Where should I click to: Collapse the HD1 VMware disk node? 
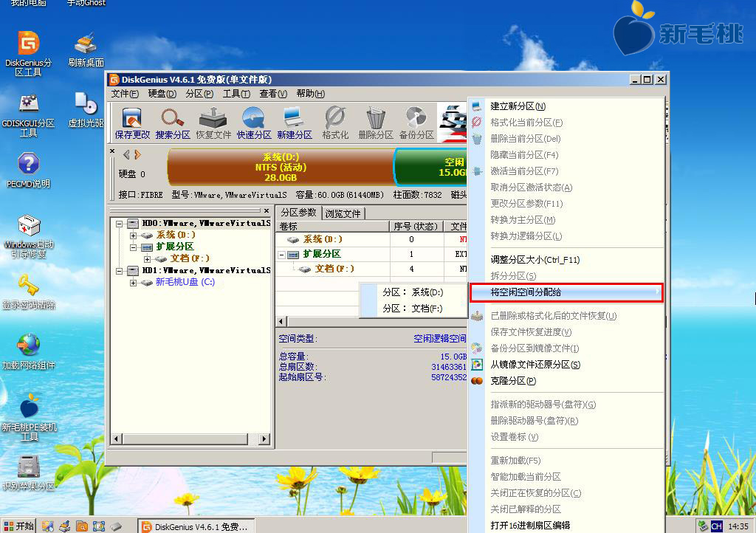(x=119, y=271)
